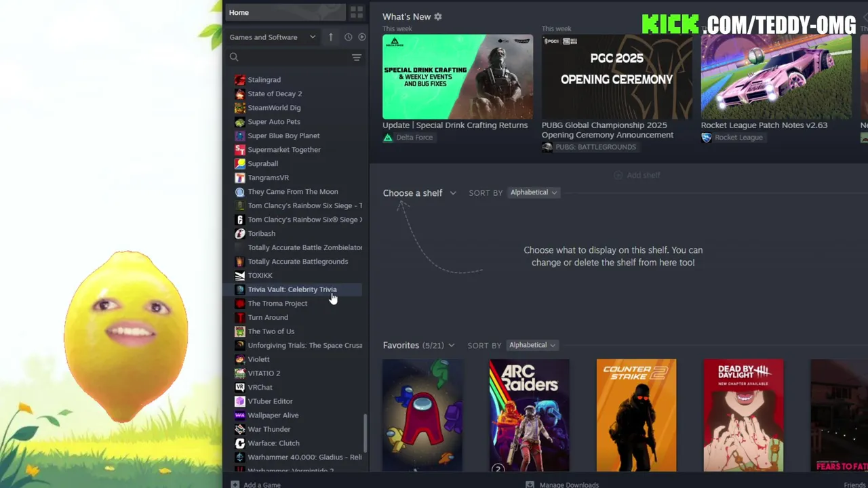The image size is (868, 488).
Task: Open ARC Raiders cover in Favorites
Action: [x=530, y=415]
